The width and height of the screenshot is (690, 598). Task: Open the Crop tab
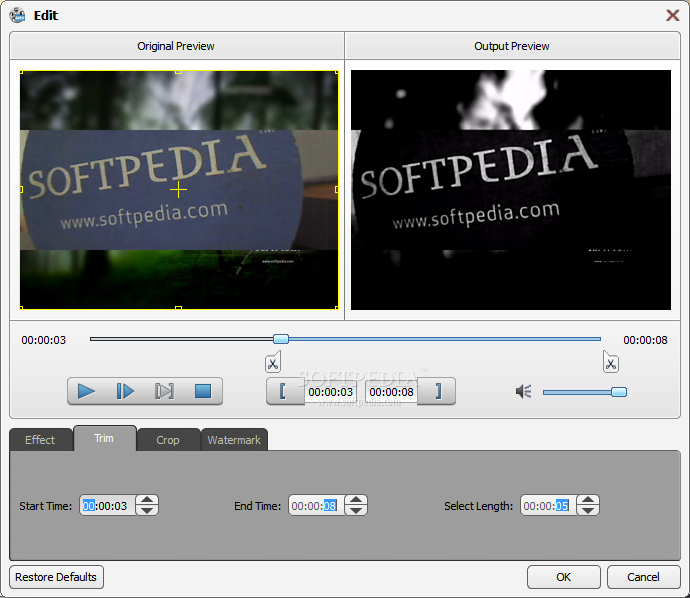point(168,440)
